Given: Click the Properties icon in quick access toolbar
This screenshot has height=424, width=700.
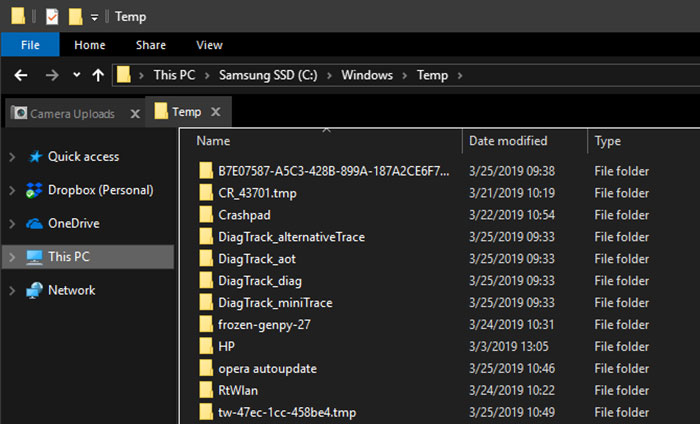Looking at the screenshot, I should point(52,16).
